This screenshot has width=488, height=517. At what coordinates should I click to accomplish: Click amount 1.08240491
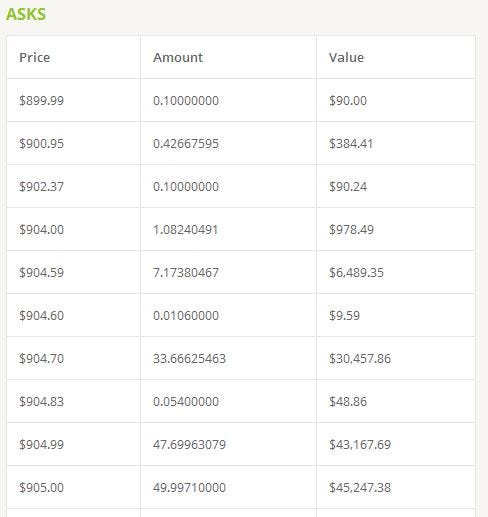[x=185, y=229]
